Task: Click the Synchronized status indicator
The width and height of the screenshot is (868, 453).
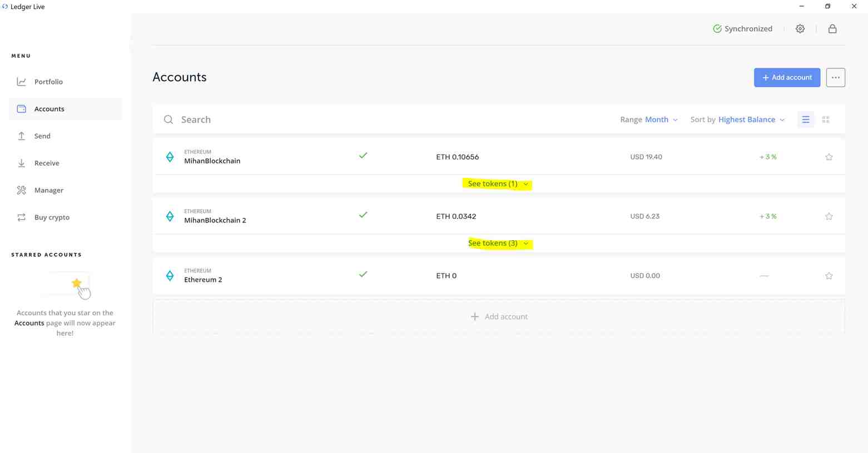Action: coord(742,29)
